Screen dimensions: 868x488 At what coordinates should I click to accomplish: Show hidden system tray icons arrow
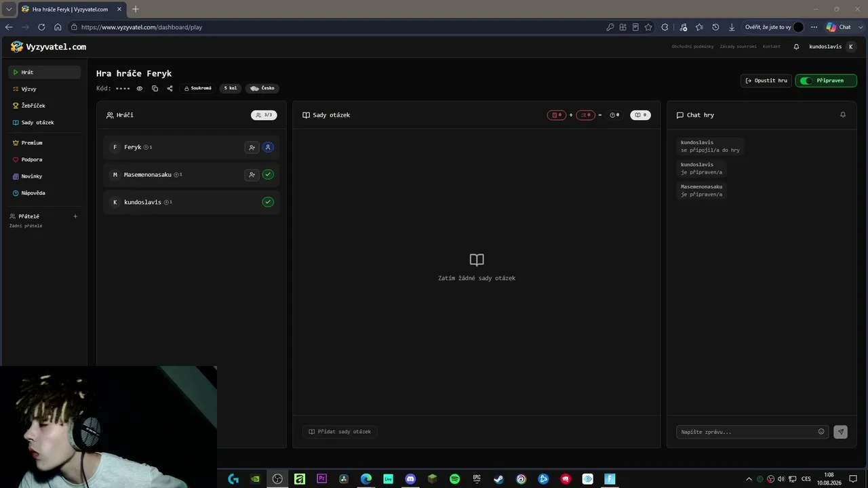click(749, 479)
